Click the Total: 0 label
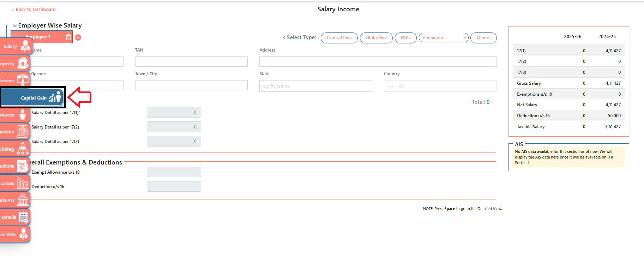644x257 pixels. coord(481,102)
